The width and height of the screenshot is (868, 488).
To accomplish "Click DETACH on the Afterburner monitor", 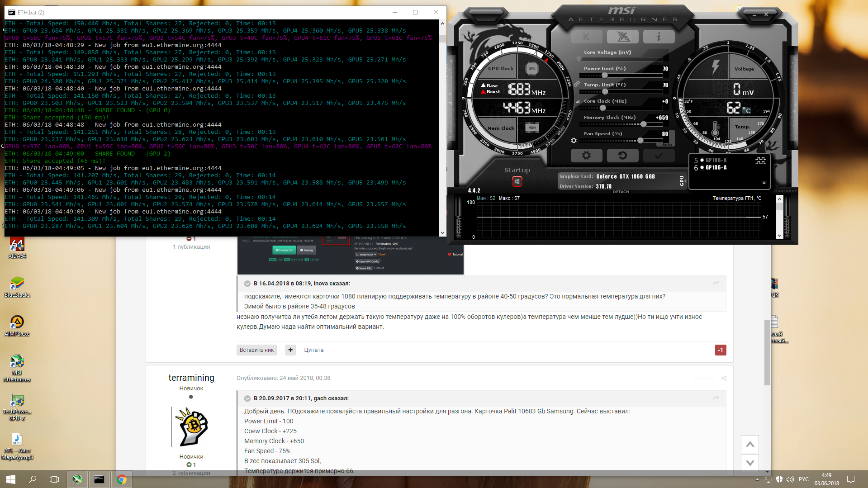I will point(621,192).
